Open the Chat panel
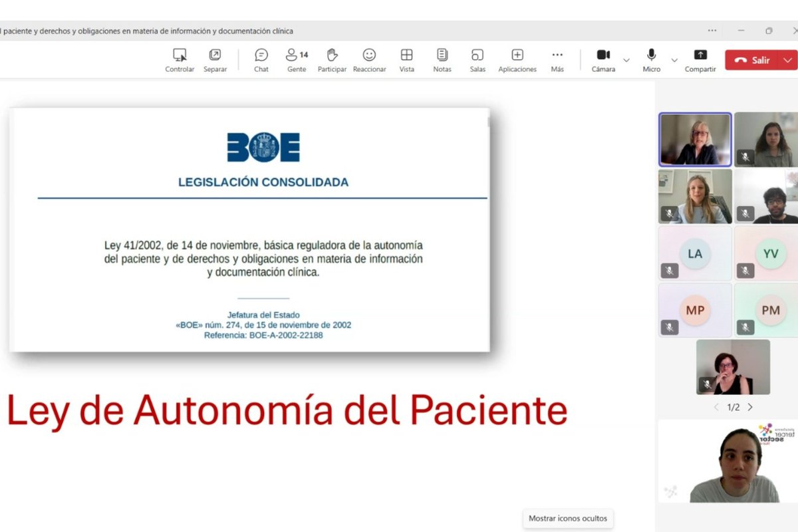This screenshot has width=798, height=532. 261,59
